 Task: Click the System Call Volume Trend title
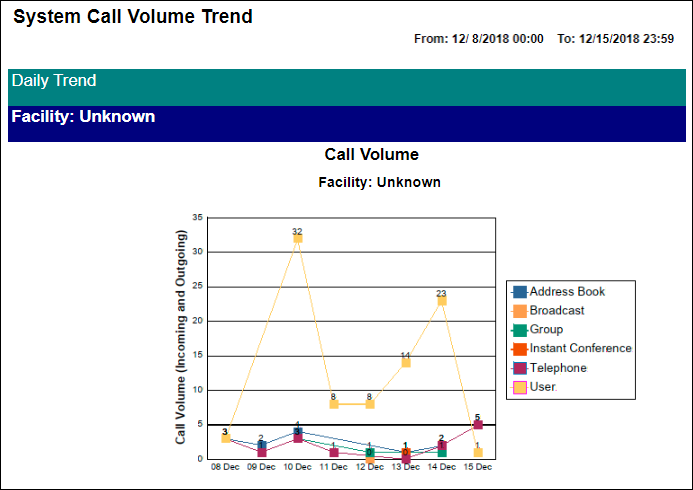coord(133,17)
